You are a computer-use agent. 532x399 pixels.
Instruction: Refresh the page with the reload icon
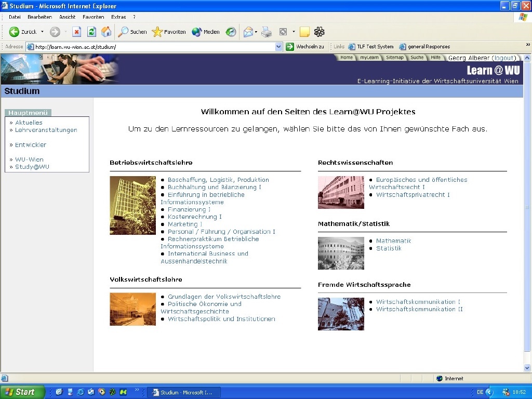click(91, 32)
